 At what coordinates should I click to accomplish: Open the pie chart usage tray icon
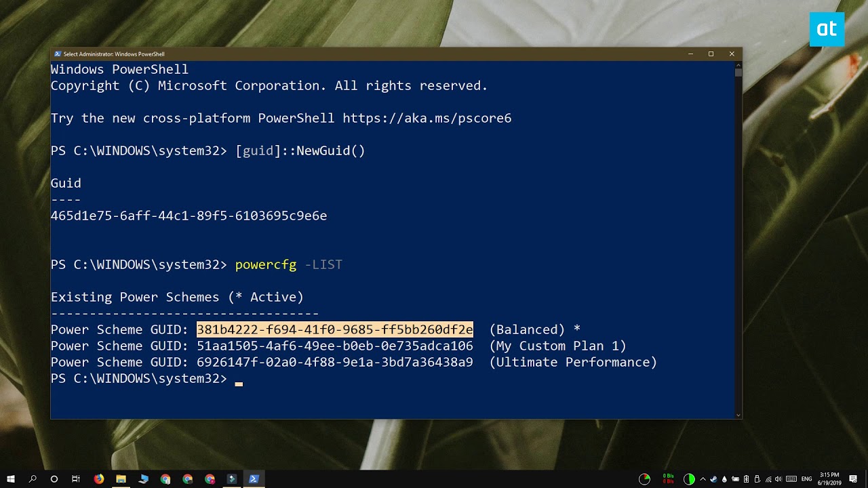pos(644,479)
